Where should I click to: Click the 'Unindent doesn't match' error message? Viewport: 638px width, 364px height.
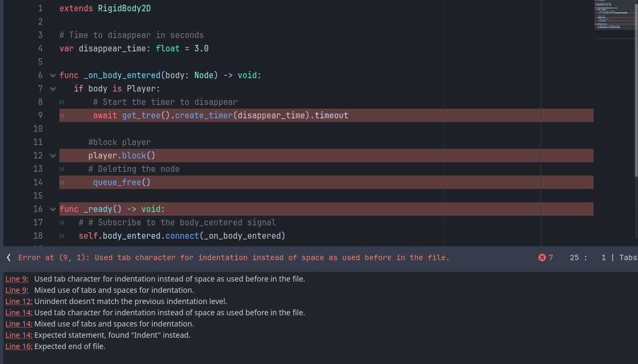[x=131, y=301]
